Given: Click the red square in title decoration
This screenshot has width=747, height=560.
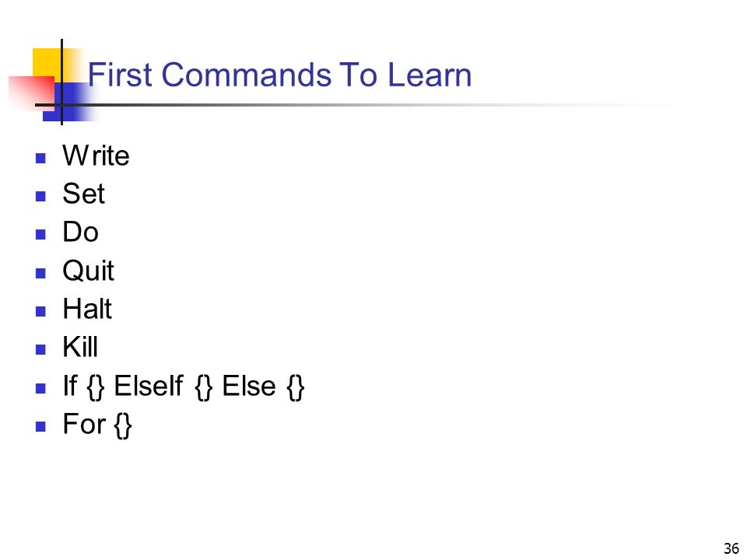Looking at the screenshot, I should pyautogui.click(x=31, y=93).
